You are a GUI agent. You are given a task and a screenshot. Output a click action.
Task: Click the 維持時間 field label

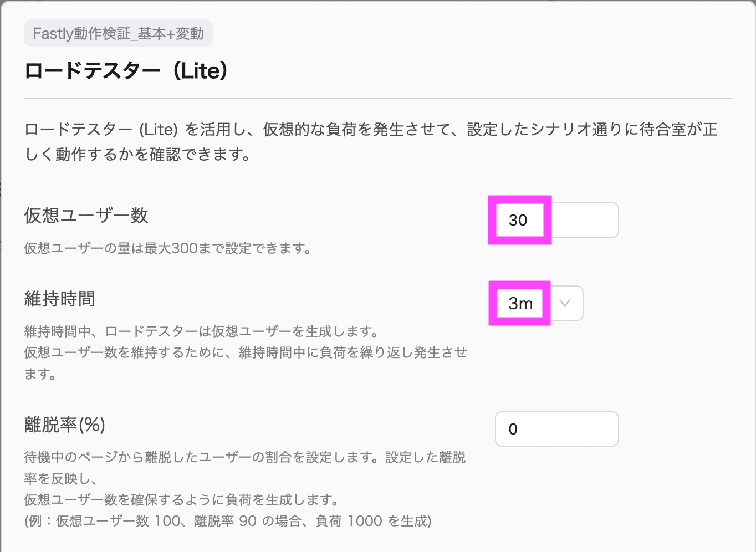(x=59, y=298)
